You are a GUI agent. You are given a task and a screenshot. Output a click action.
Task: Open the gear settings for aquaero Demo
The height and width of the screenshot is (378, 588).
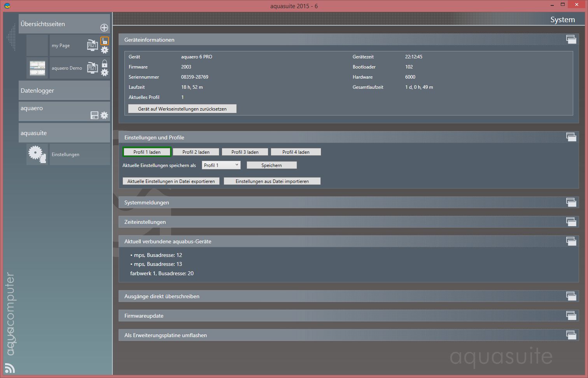coord(105,72)
